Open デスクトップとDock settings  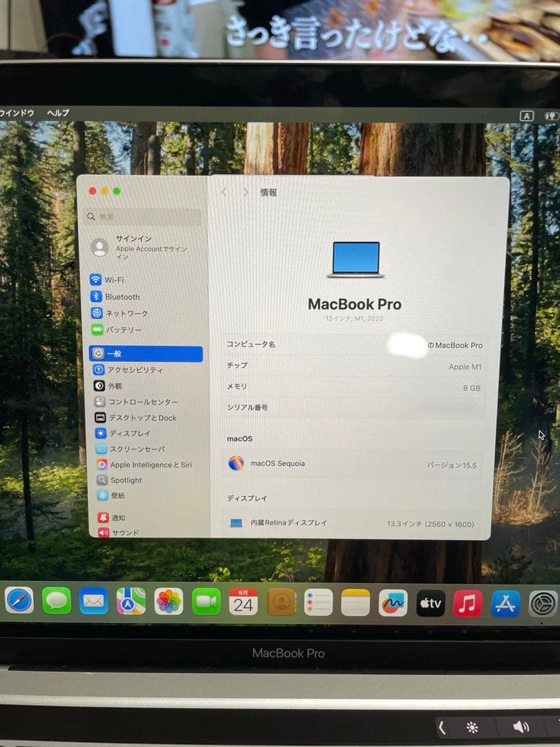[x=138, y=417]
